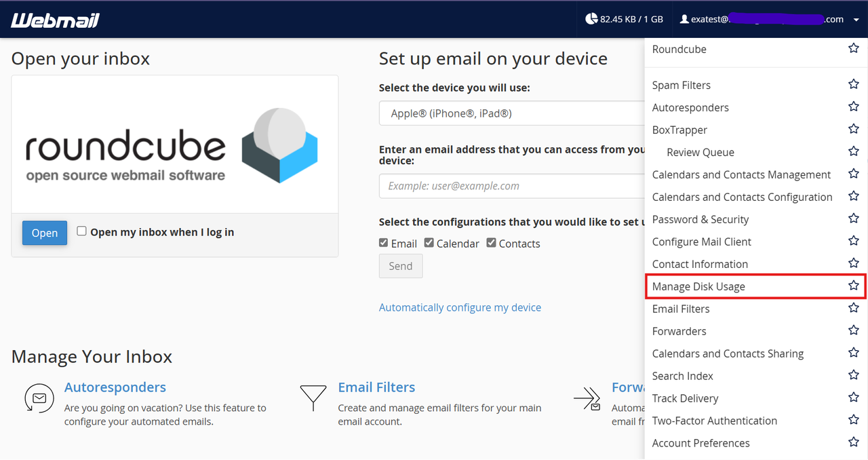The image size is (868, 460).
Task: Toggle Open my inbox when I log in
Action: click(x=81, y=231)
